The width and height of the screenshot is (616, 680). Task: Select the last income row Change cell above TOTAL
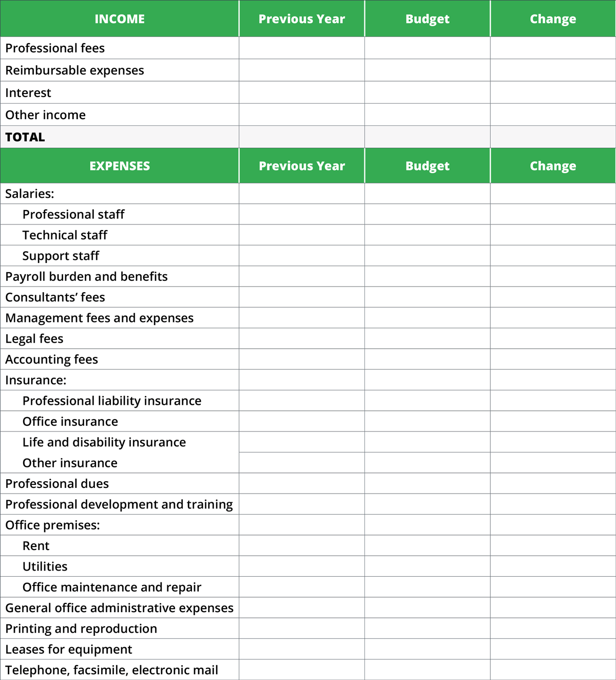point(553,115)
